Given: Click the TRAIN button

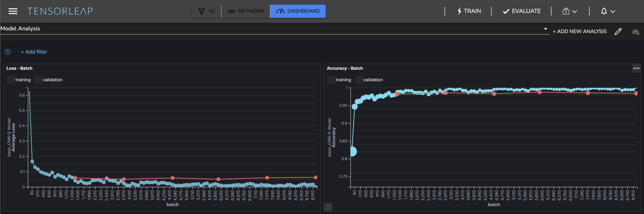Looking at the screenshot, I should coord(469,11).
